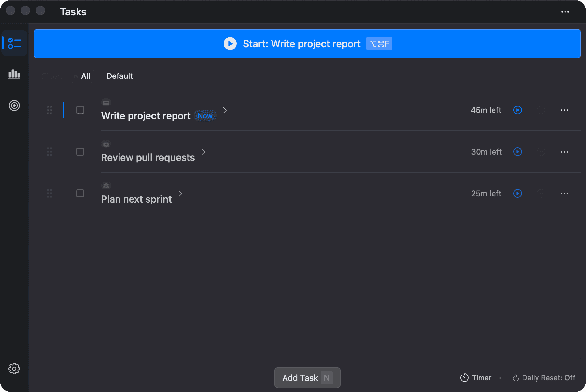Click the Plan next sprint title

pos(136,199)
